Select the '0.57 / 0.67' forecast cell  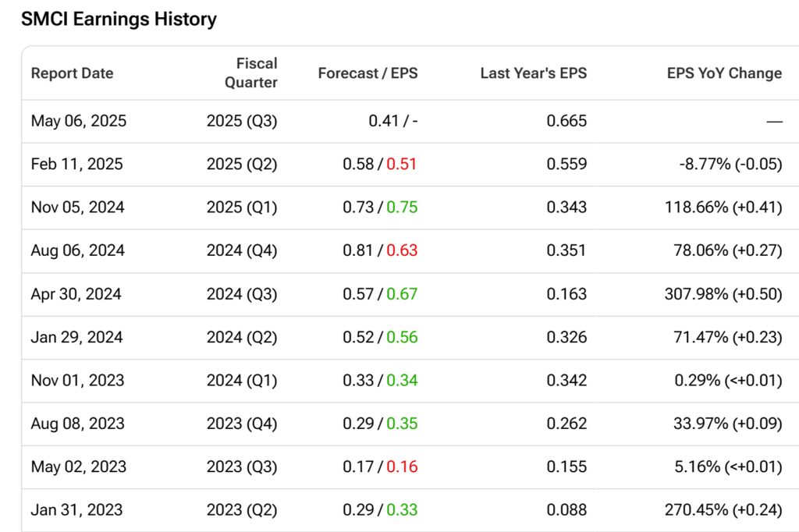[380, 294]
